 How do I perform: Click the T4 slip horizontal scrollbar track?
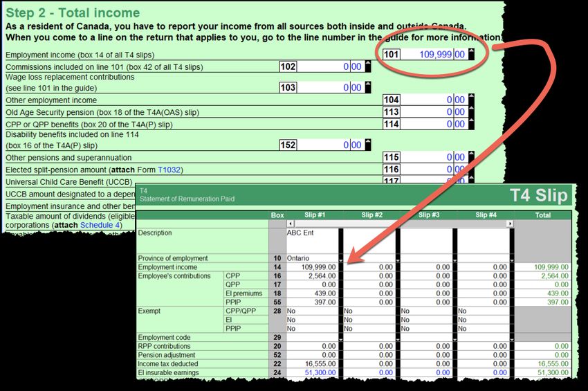(401, 224)
